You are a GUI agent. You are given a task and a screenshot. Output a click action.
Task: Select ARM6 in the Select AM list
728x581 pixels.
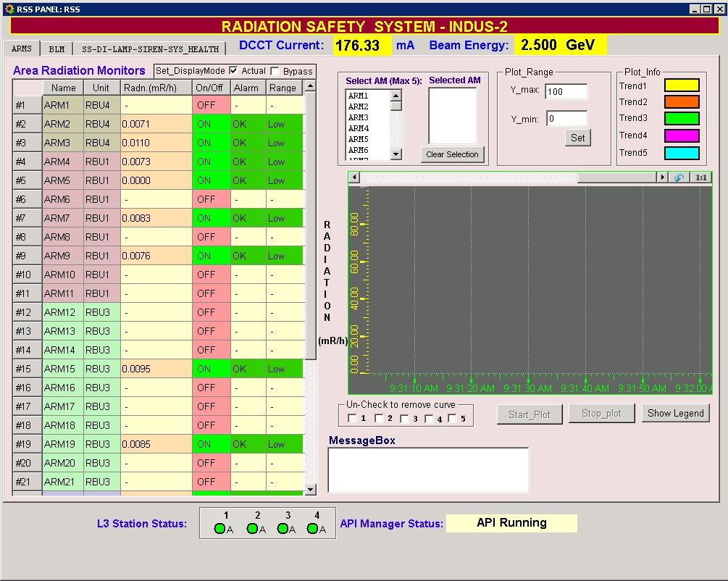pos(359,150)
